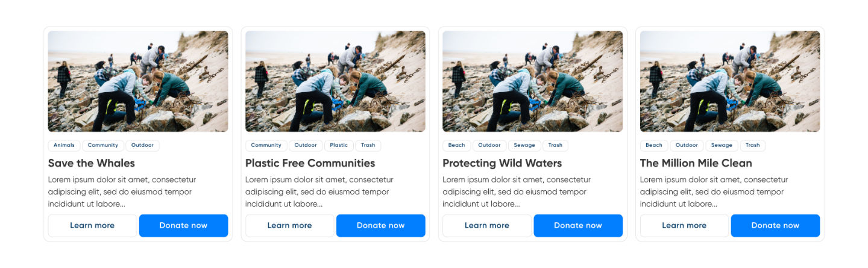Click the Community tag on Save the Whales card
Viewport: 868px width, 268px height.
[x=102, y=145]
